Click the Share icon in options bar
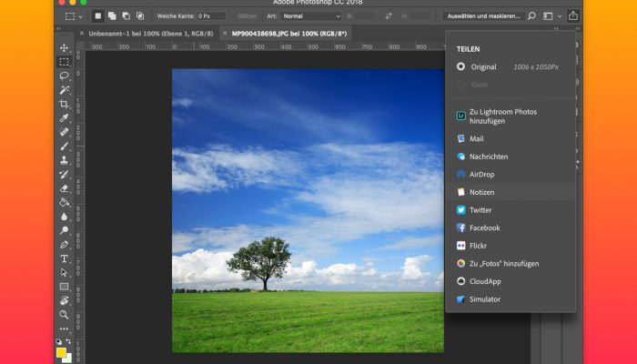Image resolution: width=637 pixels, height=364 pixels. click(572, 15)
